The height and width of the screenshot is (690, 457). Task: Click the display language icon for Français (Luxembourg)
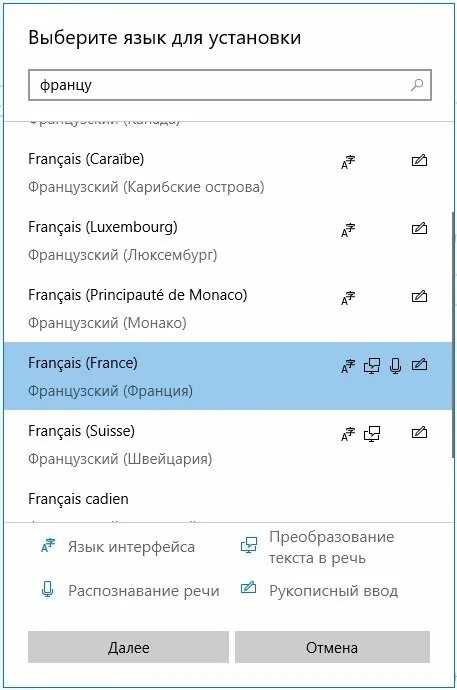(348, 230)
